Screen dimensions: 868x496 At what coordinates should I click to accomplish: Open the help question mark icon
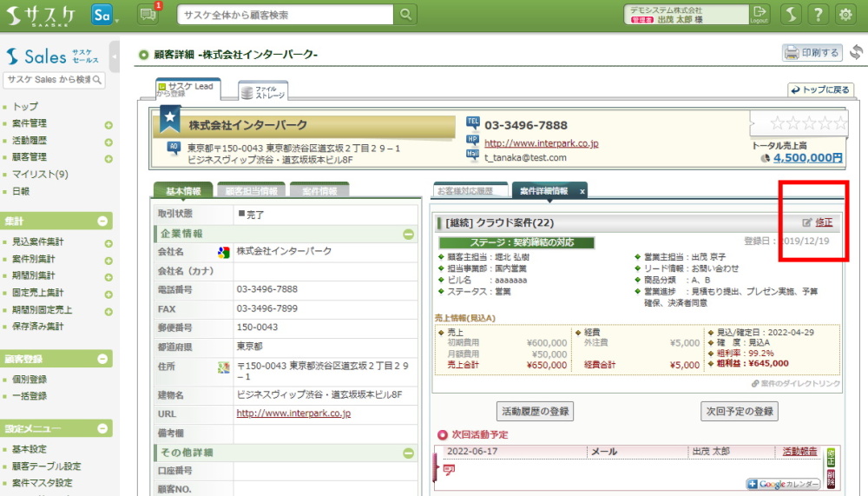tap(818, 14)
